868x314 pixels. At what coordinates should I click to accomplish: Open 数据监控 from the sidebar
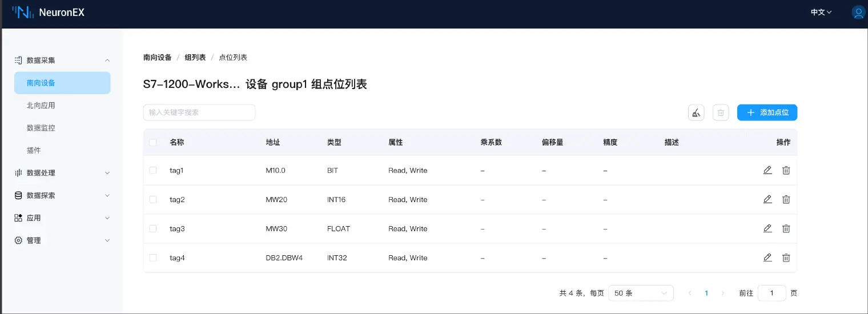[x=41, y=128]
